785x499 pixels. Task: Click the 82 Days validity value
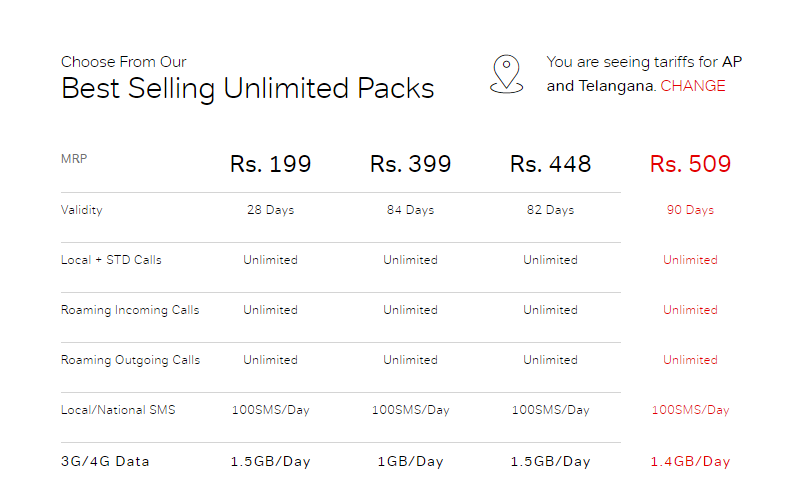click(550, 211)
